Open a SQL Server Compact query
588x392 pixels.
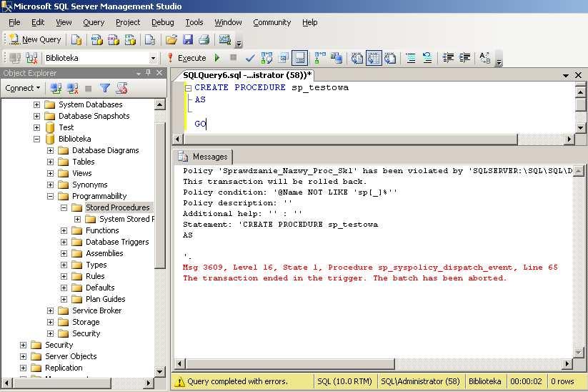pyautogui.click(x=150, y=39)
